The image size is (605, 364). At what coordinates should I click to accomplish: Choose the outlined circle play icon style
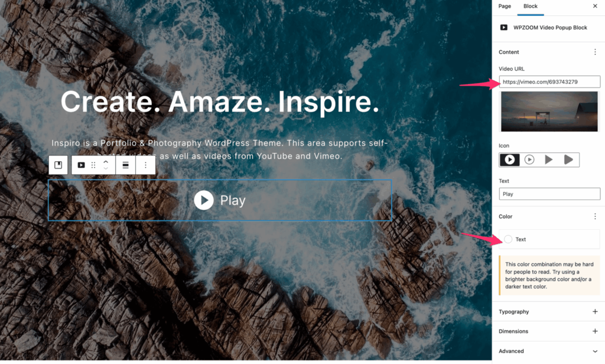529,160
